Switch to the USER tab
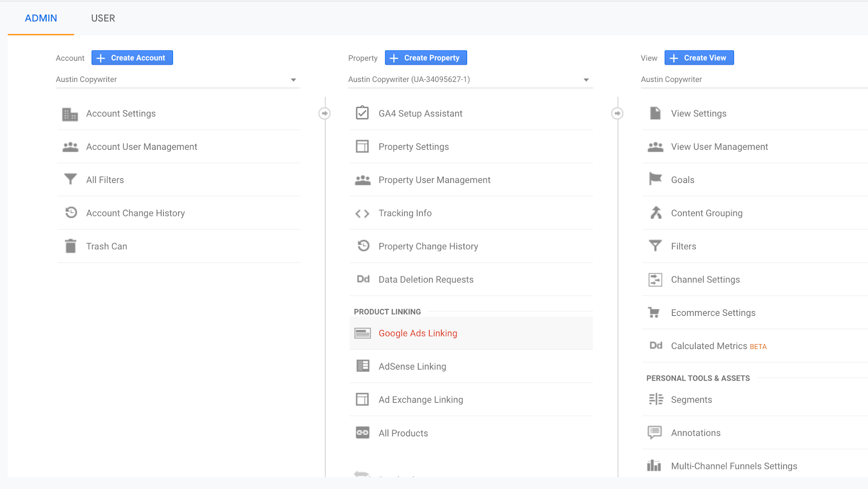 pos(103,18)
